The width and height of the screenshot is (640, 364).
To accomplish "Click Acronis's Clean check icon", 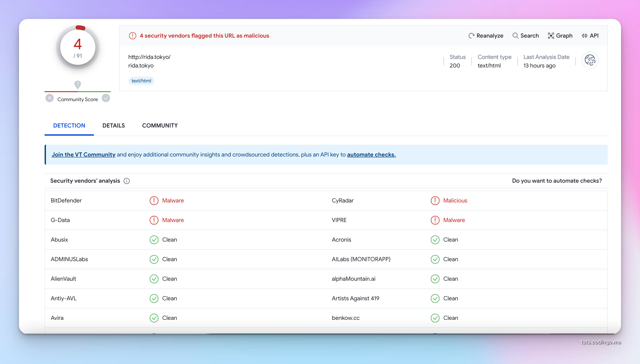I will tap(435, 240).
